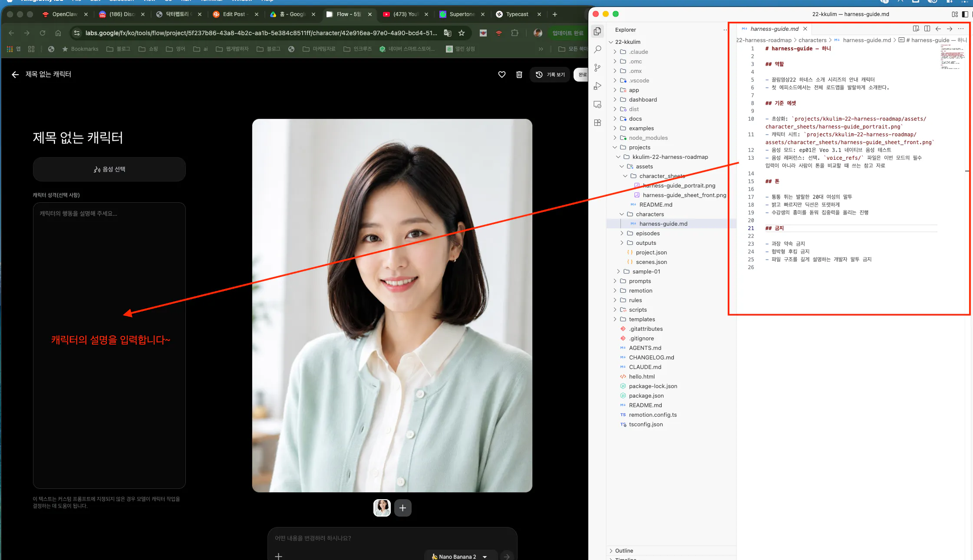Navigate forward with editor right arrow
Viewport: 973px width, 560px height.
(950, 29)
